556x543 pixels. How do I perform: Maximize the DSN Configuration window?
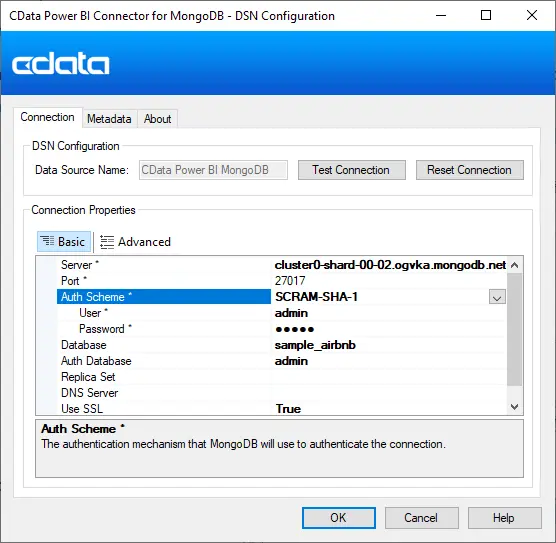pyautogui.click(x=486, y=16)
